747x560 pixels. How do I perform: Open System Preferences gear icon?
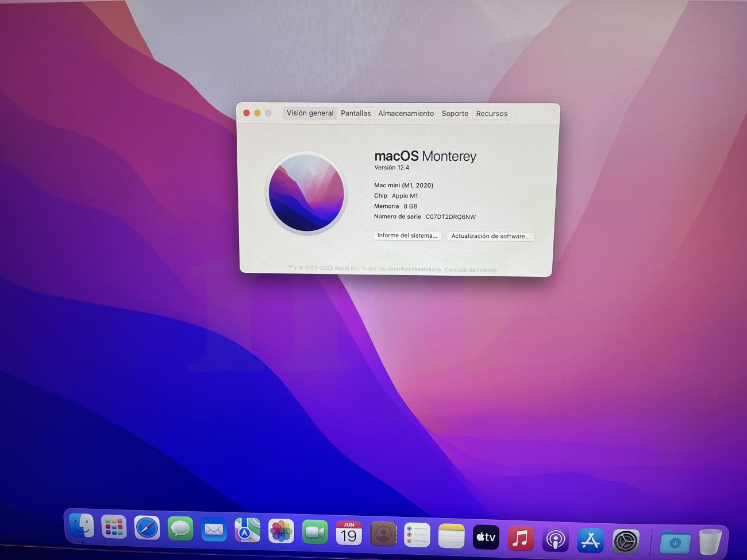(x=626, y=542)
